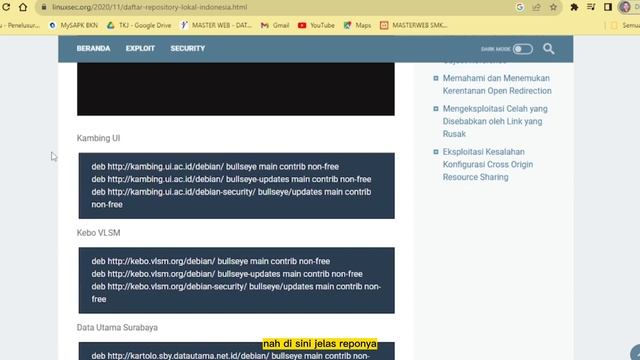The width and height of the screenshot is (640, 360).
Task: Click kambing.ui.ac.id bullseye main repo line
Action: 215,167
